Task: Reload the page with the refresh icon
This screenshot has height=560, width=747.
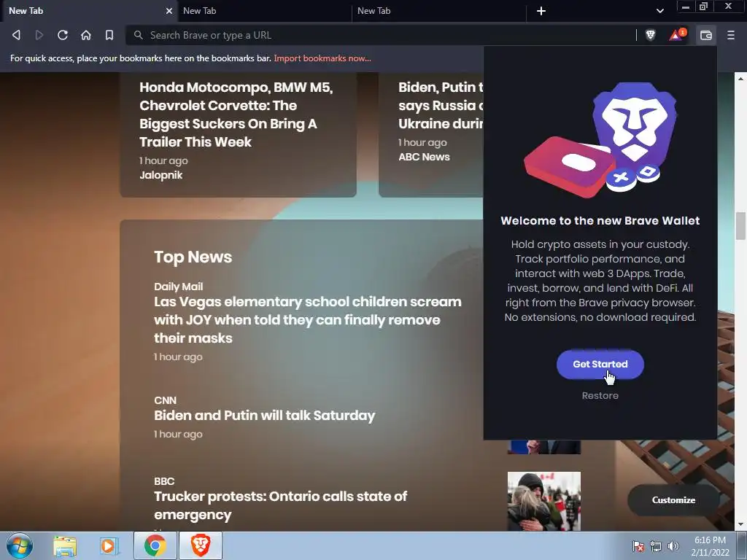Action: pyautogui.click(x=63, y=35)
